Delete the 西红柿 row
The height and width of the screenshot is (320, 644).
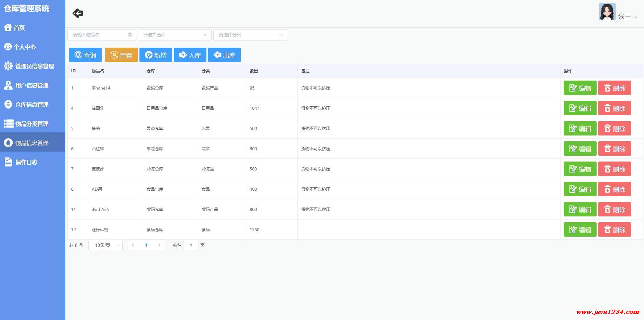tap(614, 149)
